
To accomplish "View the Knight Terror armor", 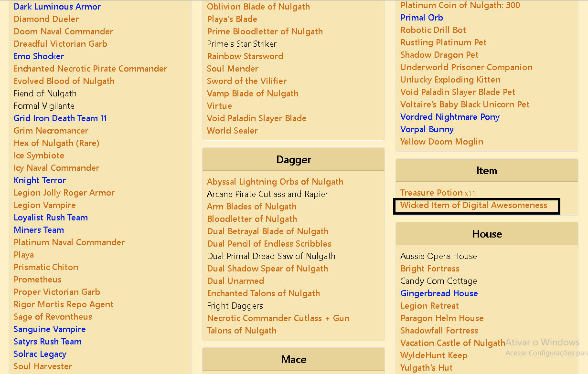I will pyautogui.click(x=40, y=180).
